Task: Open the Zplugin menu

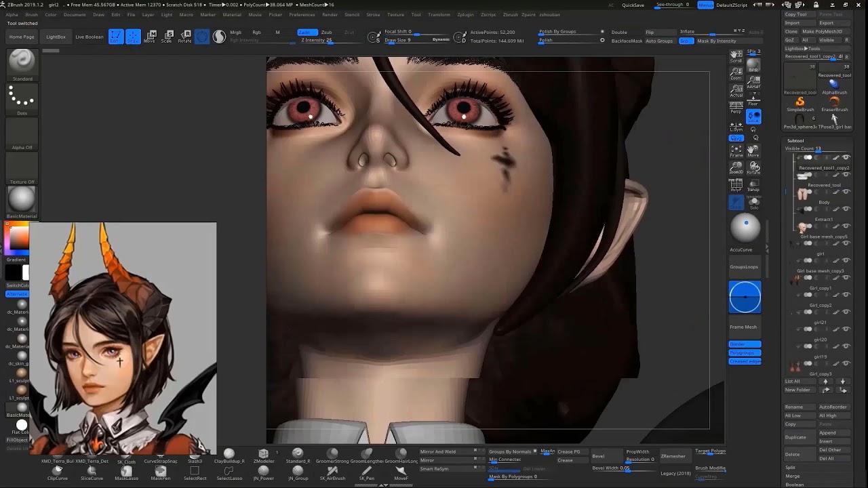Action: pos(466,14)
